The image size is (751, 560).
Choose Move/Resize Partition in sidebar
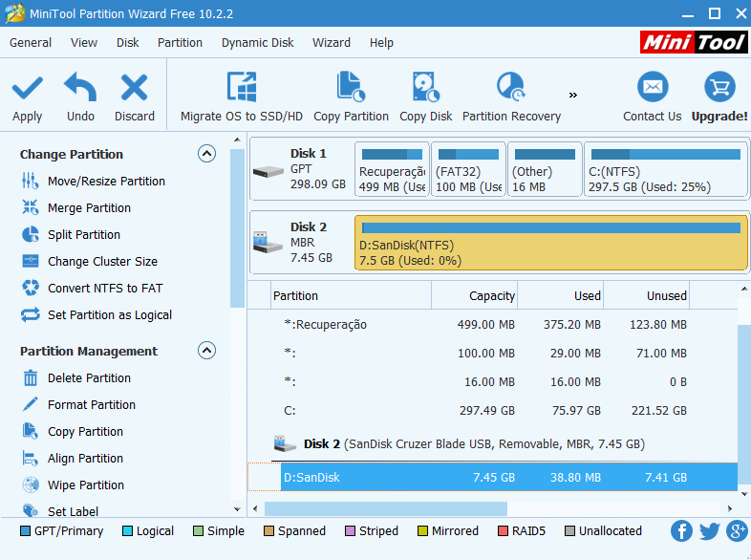tap(94, 181)
